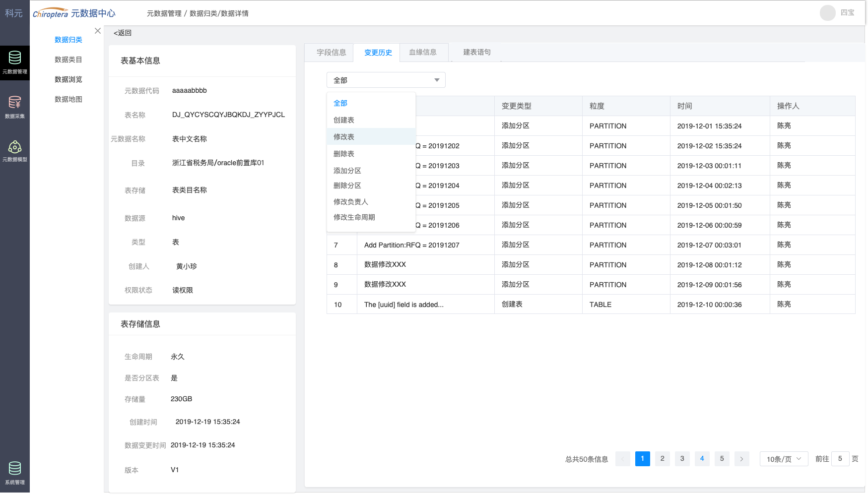Viewport: 868px width, 495px height.
Task: Open 元数据管理 sidebar icon
Action: point(15,62)
